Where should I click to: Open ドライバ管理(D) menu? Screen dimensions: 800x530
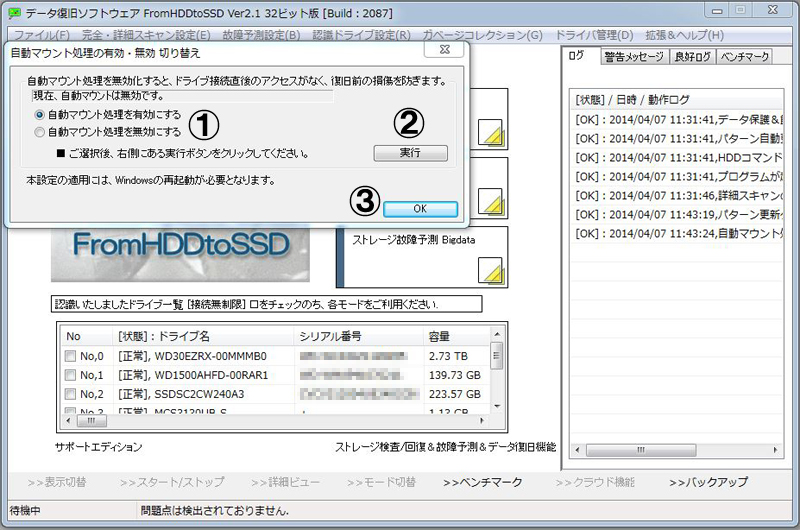pos(594,35)
